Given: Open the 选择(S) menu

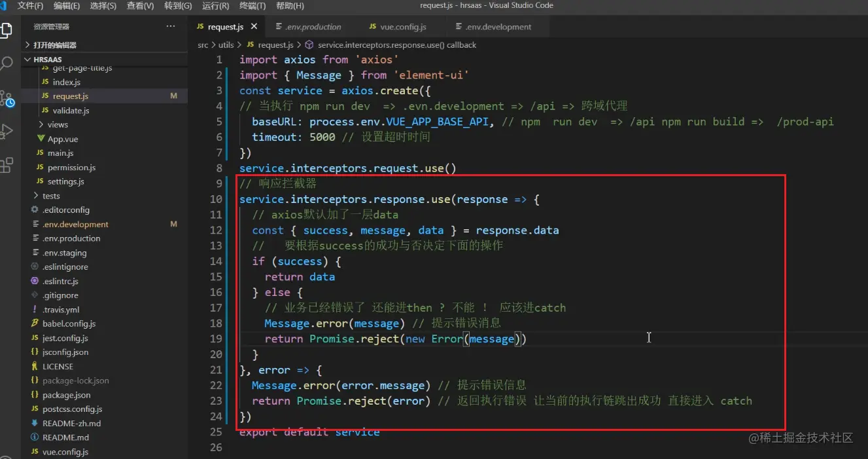Looking at the screenshot, I should coord(103,6).
